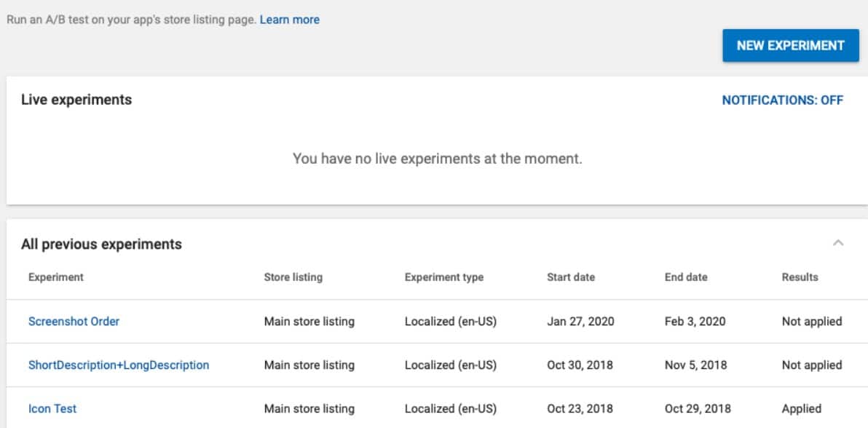Click Main store listing for Icon Test
This screenshot has height=428, width=868.
308,408
